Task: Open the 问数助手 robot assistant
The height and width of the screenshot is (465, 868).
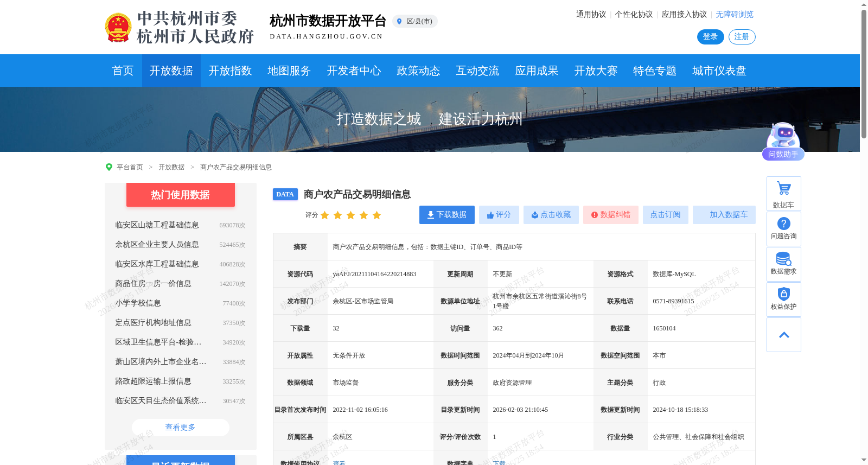Action: point(783,141)
